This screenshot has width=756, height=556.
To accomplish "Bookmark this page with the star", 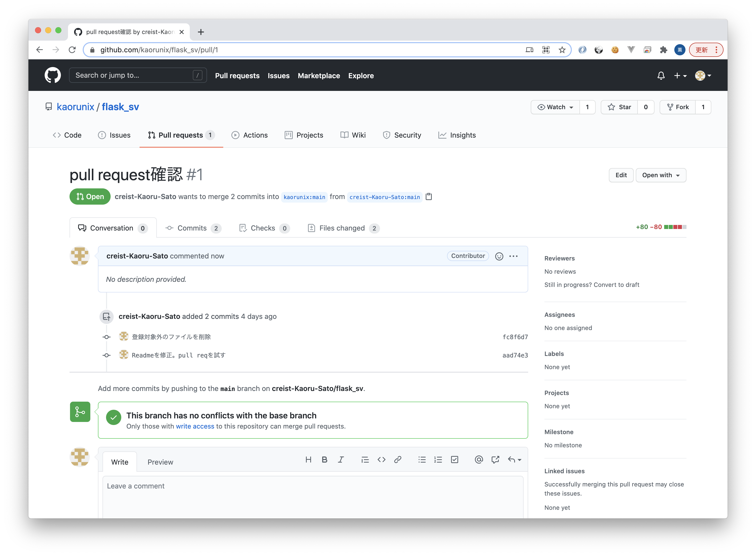I will (562, 50).
